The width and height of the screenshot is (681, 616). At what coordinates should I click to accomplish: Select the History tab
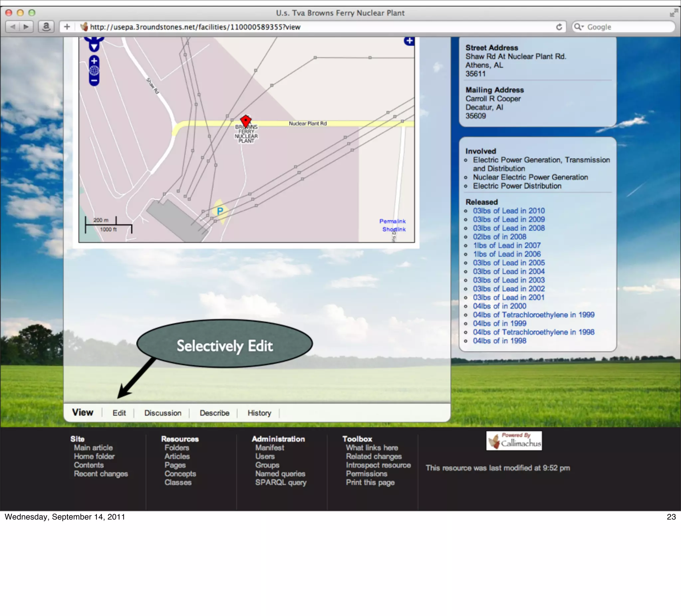point(259,413)
